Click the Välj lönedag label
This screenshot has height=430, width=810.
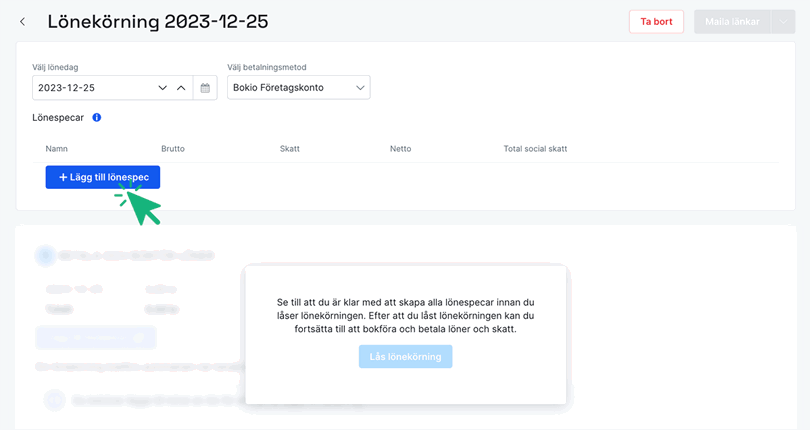(x=56, y=67)
